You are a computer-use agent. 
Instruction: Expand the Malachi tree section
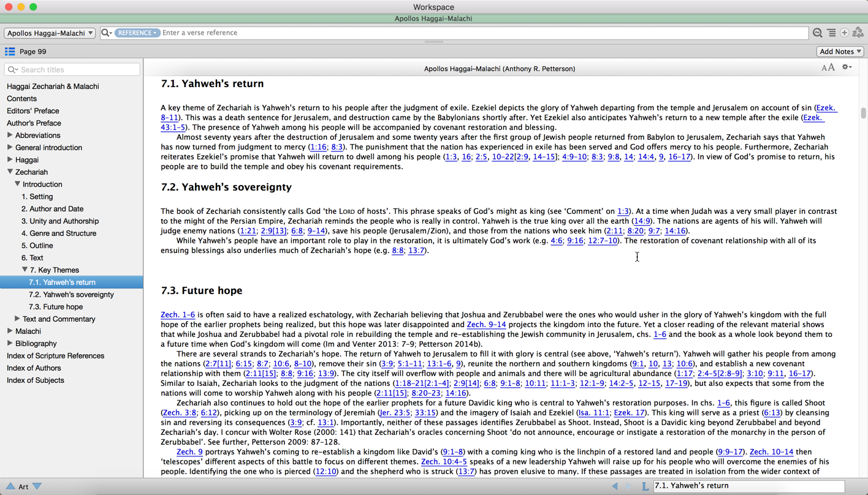tap(10, 331)
